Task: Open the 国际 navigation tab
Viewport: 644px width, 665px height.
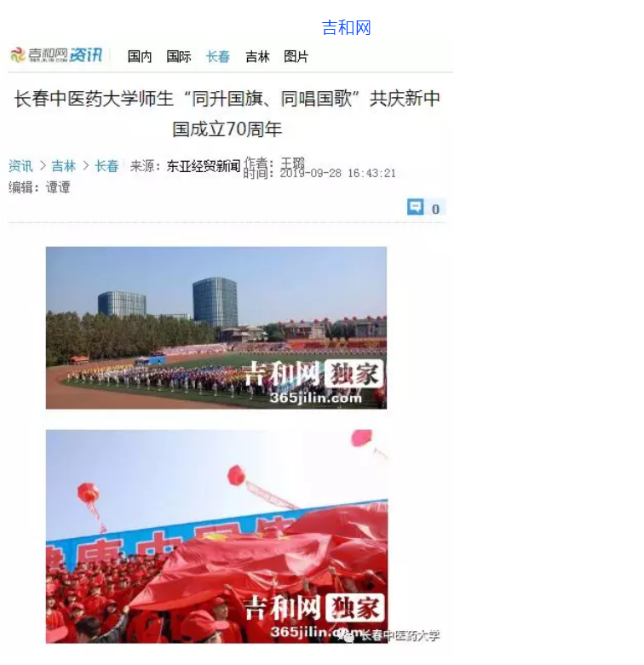Action: (x=179, y=56)
